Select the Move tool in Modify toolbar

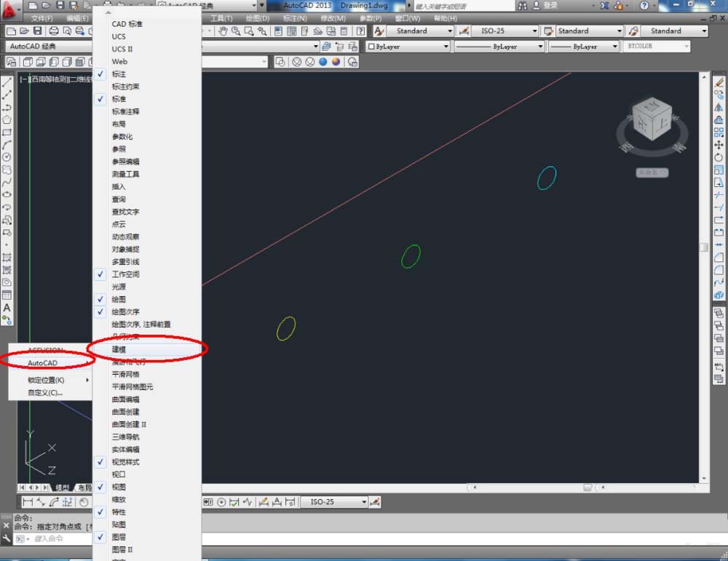[x=719, y=145]
